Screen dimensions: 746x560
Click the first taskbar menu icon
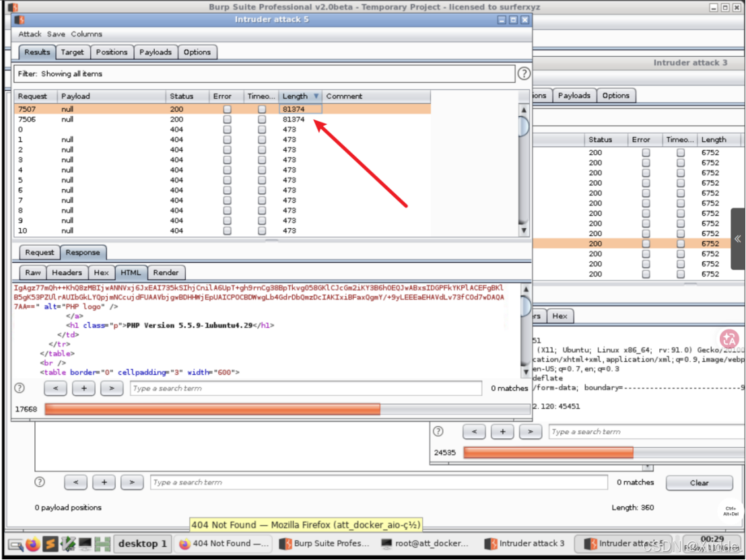15,545
